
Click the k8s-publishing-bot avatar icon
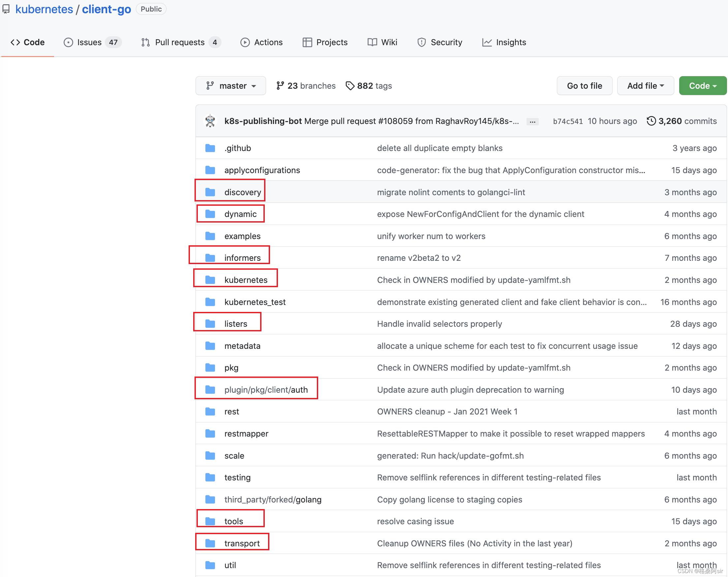click(x=210, y=121)
